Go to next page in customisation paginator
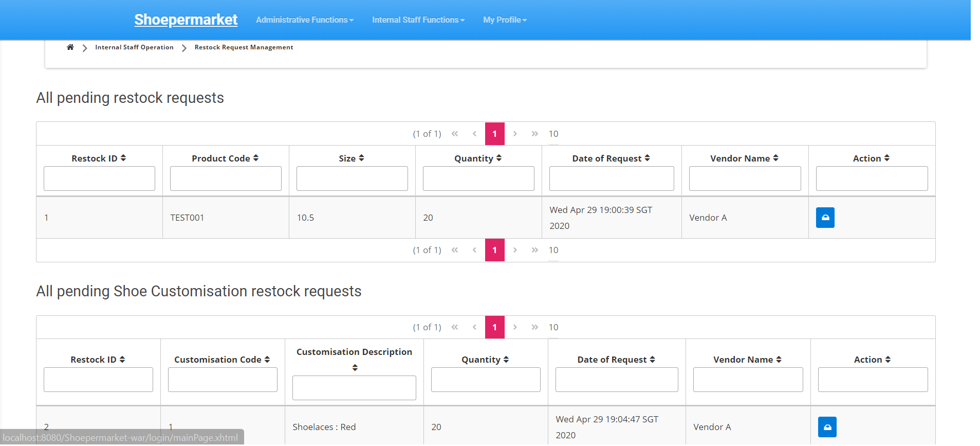 point(515,327)
